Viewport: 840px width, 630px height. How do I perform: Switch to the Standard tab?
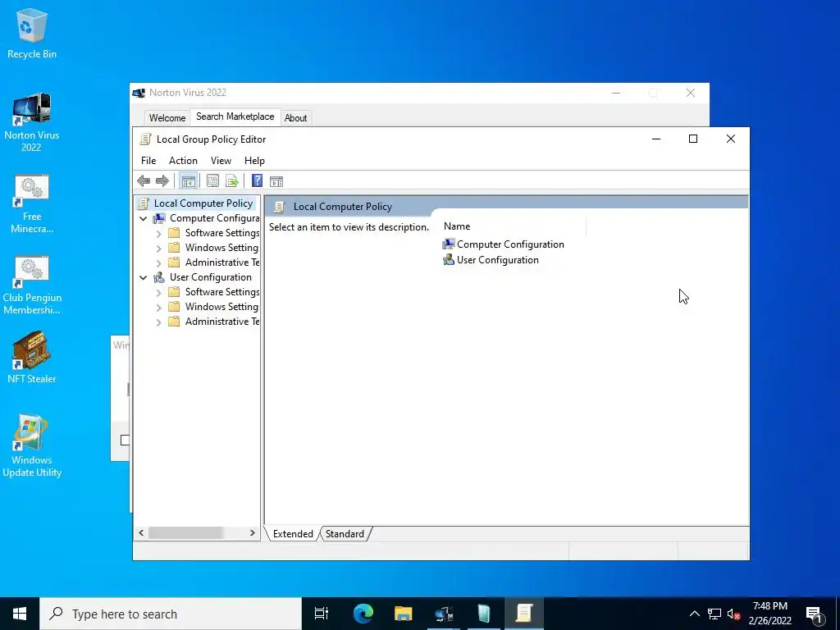pos(345,534)
